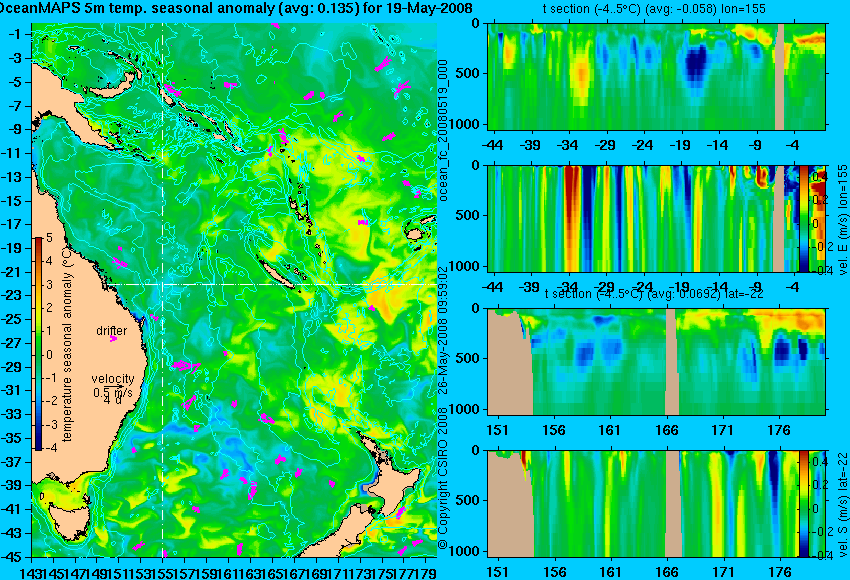Click the 'vel. E (m/s) lon=155' axis label
This screenshot has width=850, height=580.
click(x=842, y=220)
